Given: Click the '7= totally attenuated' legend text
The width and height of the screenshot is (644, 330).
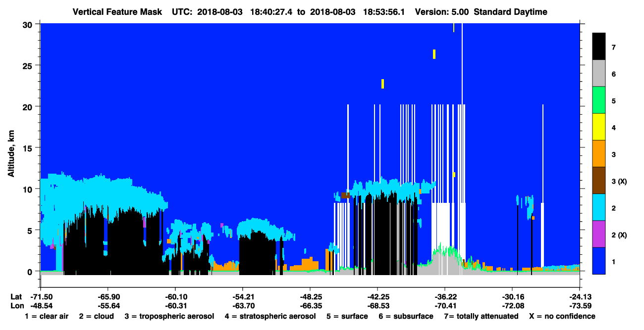Looking at the screenshot, I should click(481, 317).
